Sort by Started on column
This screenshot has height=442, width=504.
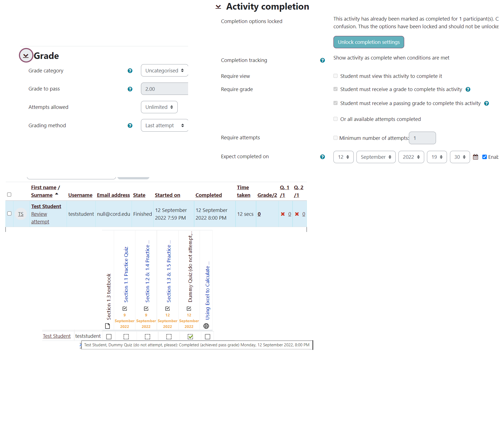168,195
